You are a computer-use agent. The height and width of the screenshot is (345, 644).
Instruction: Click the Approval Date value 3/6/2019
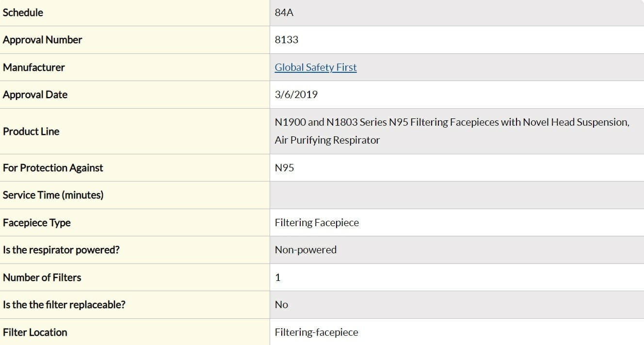pyautogui.click(x=296, y=95)
